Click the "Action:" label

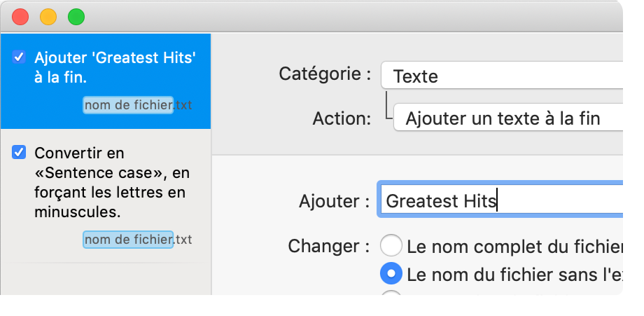point(341,118)
